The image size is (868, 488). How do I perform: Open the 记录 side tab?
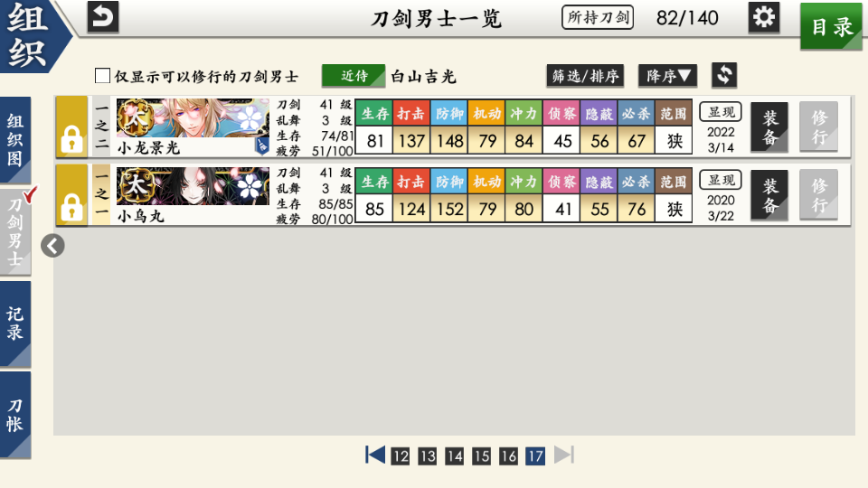coord(15,323)
